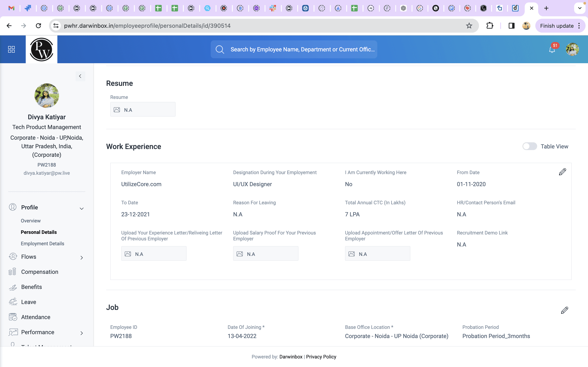Open Benefits section in sidebar
The width and height of the screenshot is (588, 367).
pyautogui.click(x=31, y=287)
